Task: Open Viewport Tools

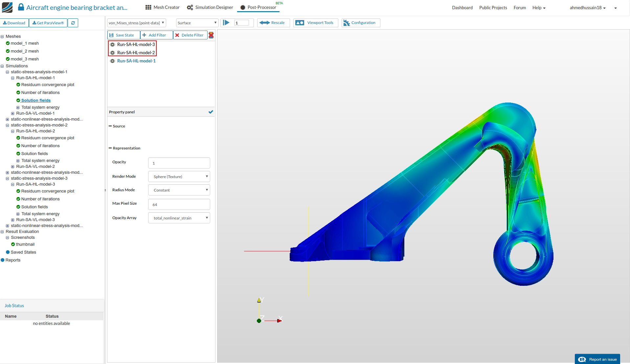Action: (316, 23)
